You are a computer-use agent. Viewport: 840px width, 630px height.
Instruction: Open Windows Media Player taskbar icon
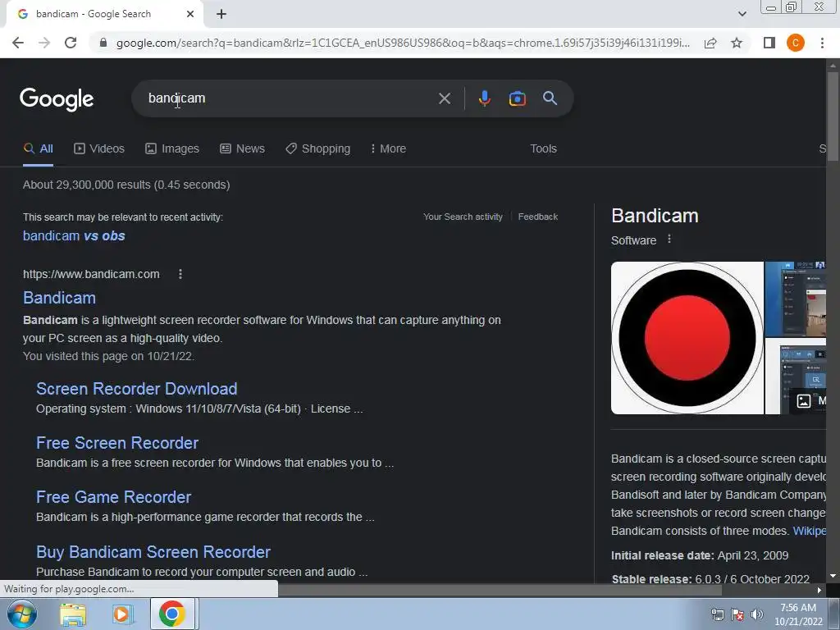[x=121, y=614]
